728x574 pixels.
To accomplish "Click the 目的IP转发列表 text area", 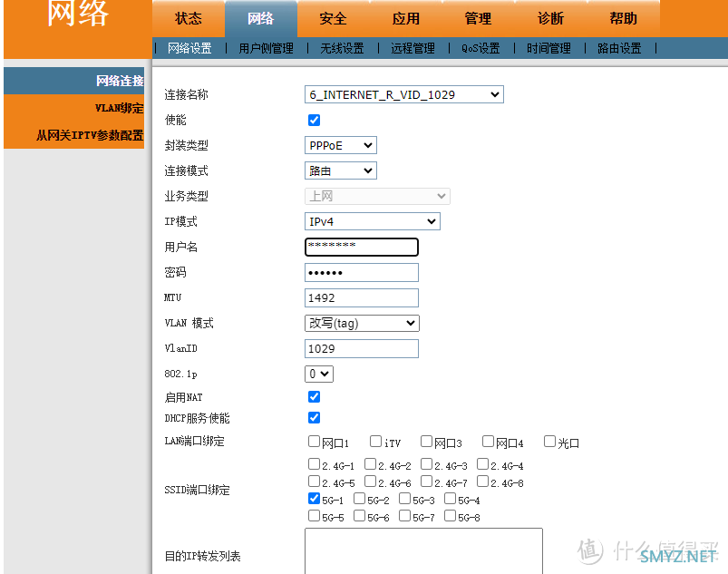I will click(423, 551).
